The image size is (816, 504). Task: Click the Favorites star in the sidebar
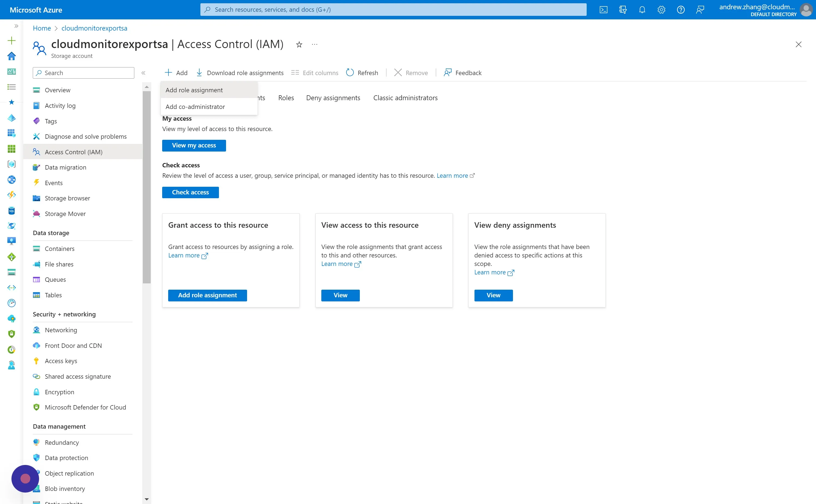click(x=11, y=102)
